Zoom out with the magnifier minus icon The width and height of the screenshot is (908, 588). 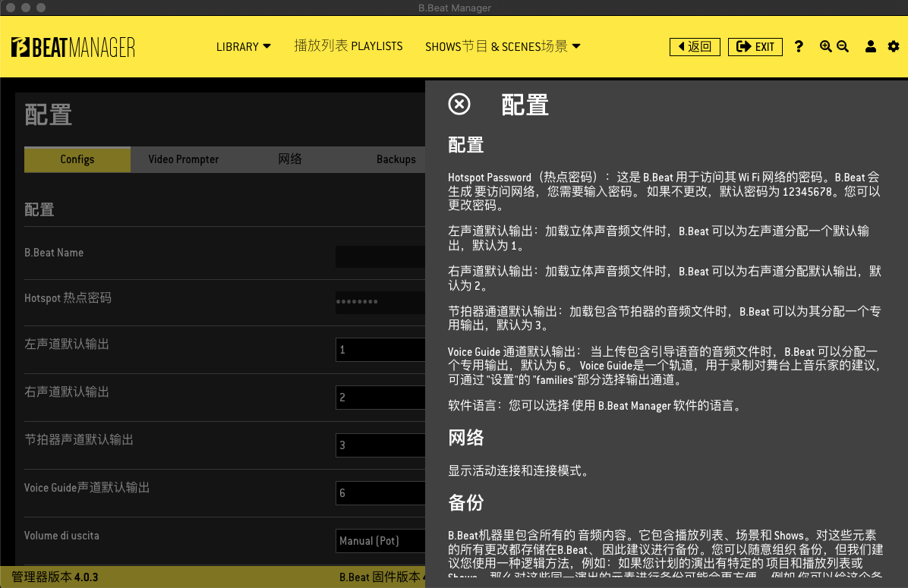pos(843,46)
